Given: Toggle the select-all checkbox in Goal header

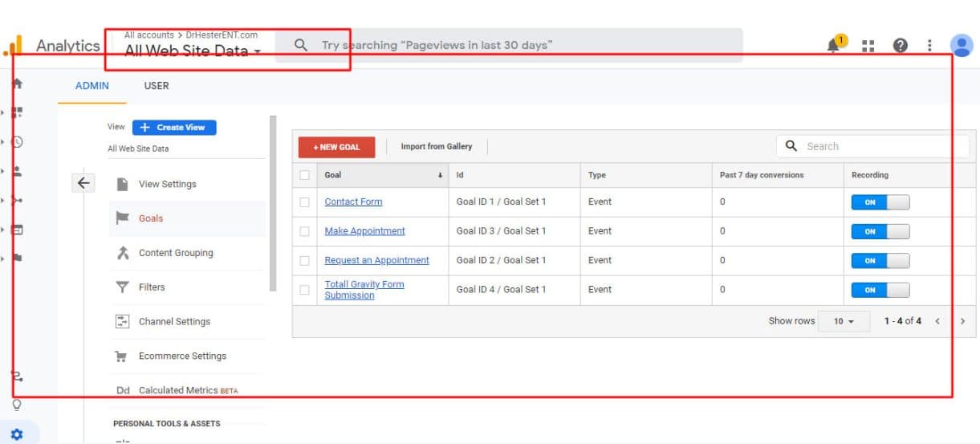Looking at the screenshot, I should point(304,175).
